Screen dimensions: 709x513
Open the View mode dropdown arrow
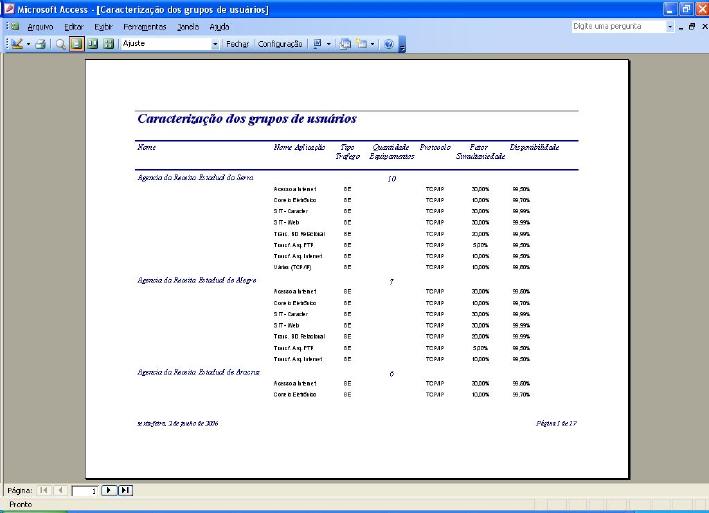[28, 44]
